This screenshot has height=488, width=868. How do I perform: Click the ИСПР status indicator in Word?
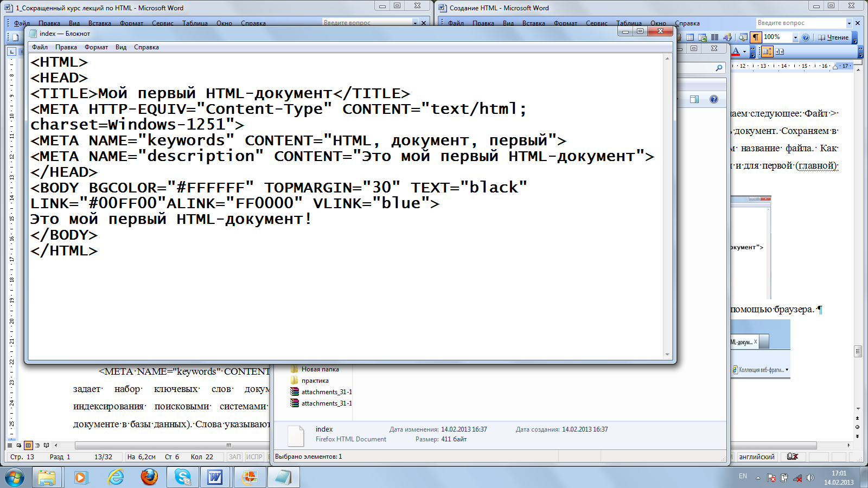254,457
